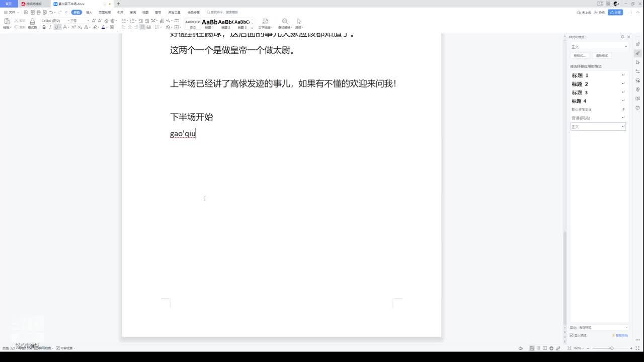Center-align the paragraph
This screenshot has width=644, height=362.
pos(130,27)
